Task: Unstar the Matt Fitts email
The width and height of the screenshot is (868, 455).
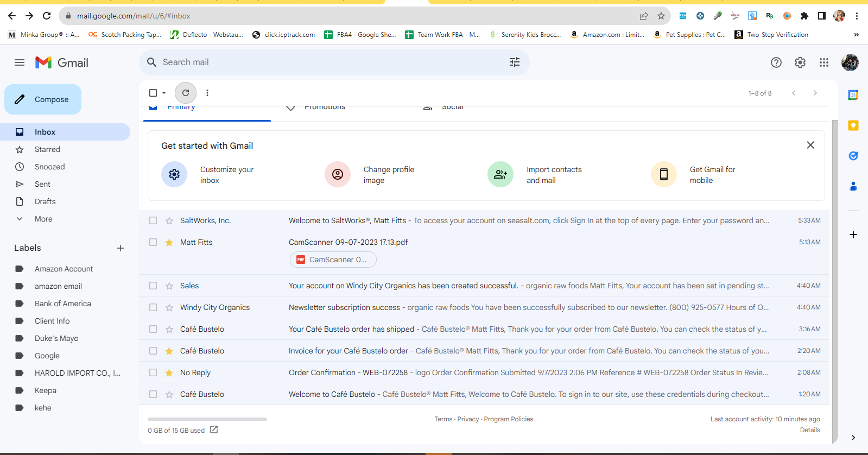Action: [x=169, y=242]
